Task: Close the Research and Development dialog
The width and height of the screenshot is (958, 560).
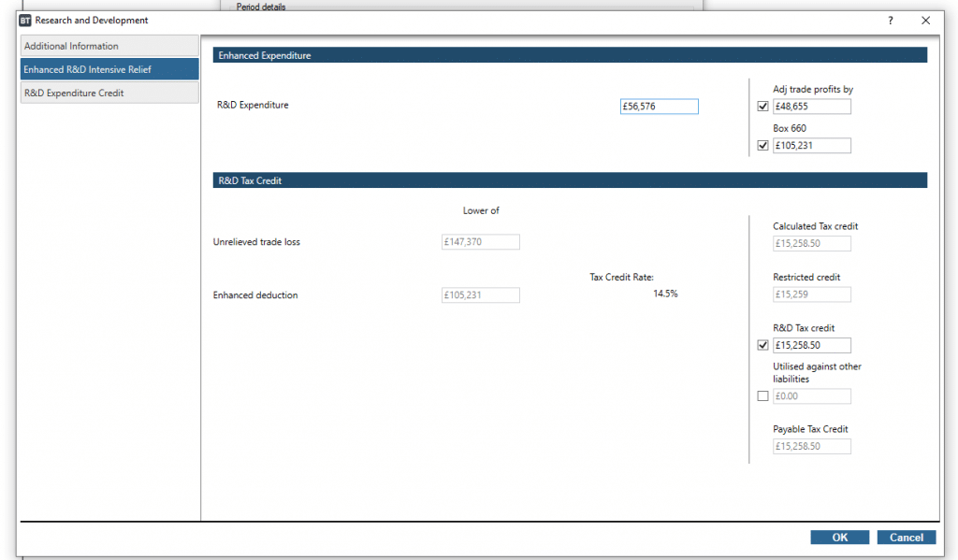Action: [925, 21]
